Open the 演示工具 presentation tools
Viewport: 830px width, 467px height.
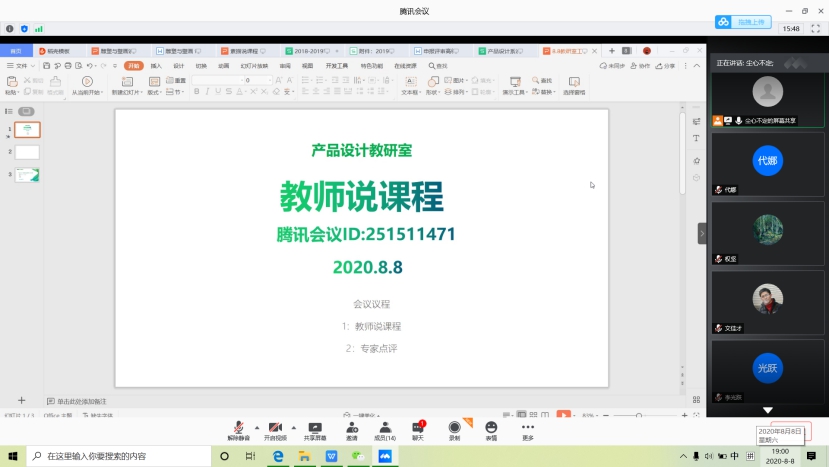[x=515, y=85]
